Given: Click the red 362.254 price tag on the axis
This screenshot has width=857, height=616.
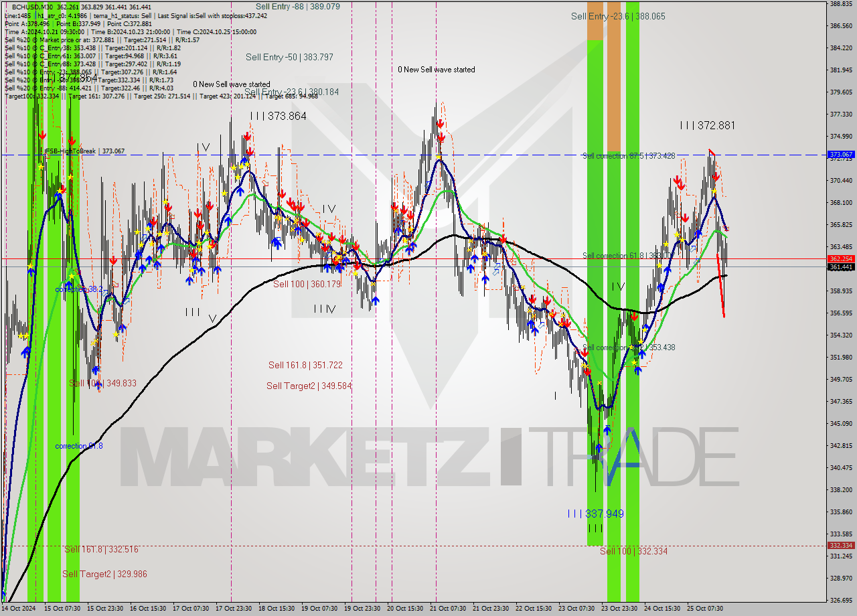Looking at the screenshot, I should [x=841, y=258].
